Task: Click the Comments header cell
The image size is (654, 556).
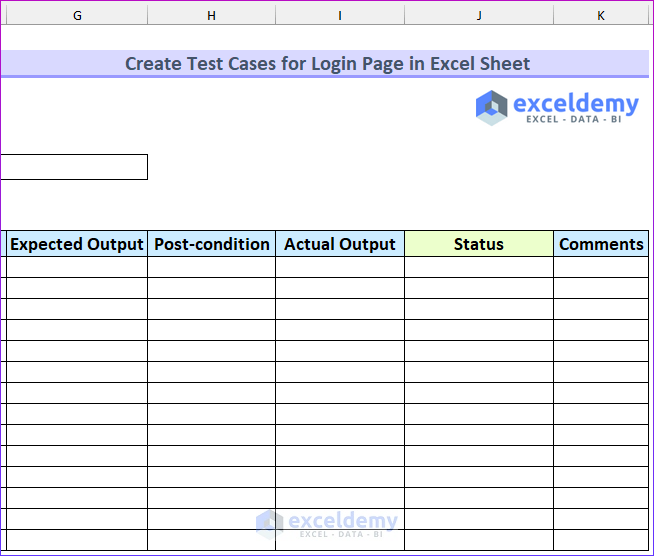Action: coord(601,244)
